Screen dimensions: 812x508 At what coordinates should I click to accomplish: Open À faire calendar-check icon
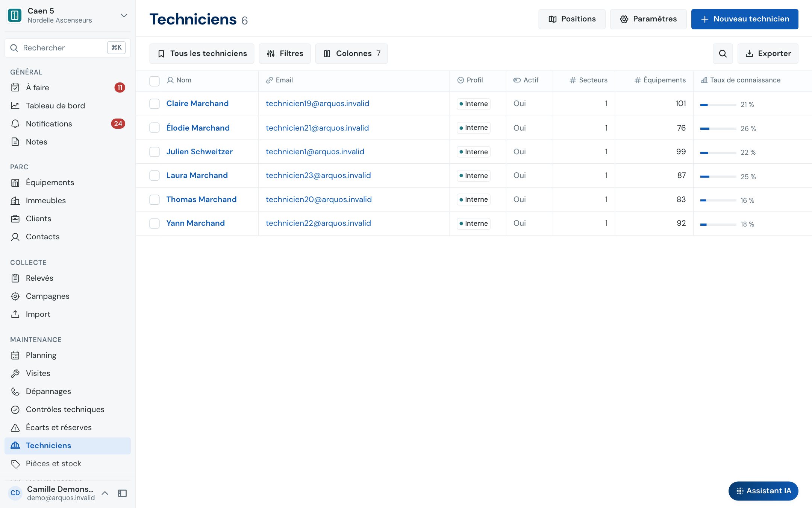15,88
